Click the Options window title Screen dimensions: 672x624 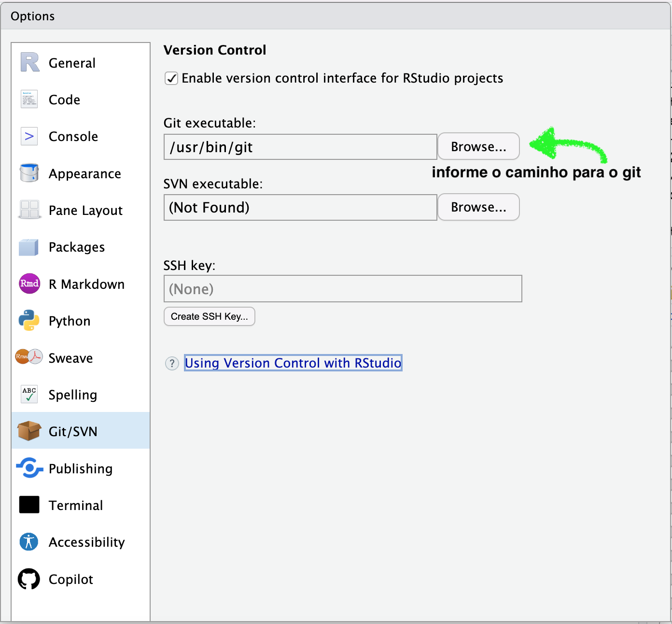click(33, 16)
